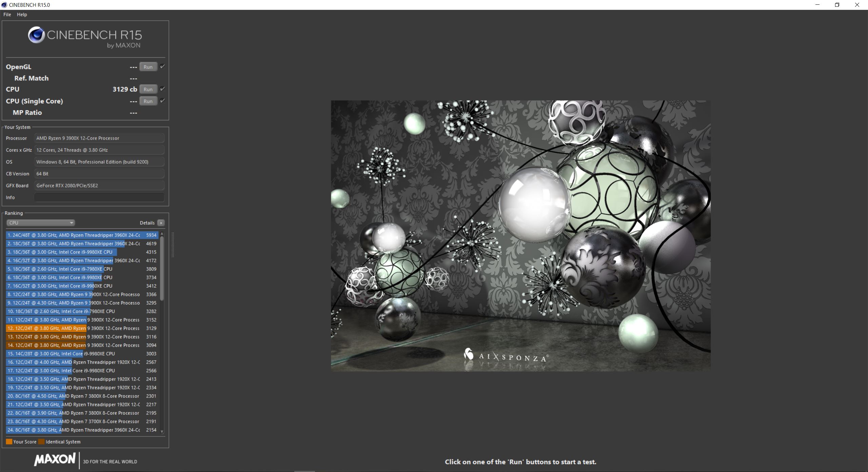The width and height of the screenshot is (868, 472).
Task: Click the blue Identical System legend marker
Action: pos(41,442)
